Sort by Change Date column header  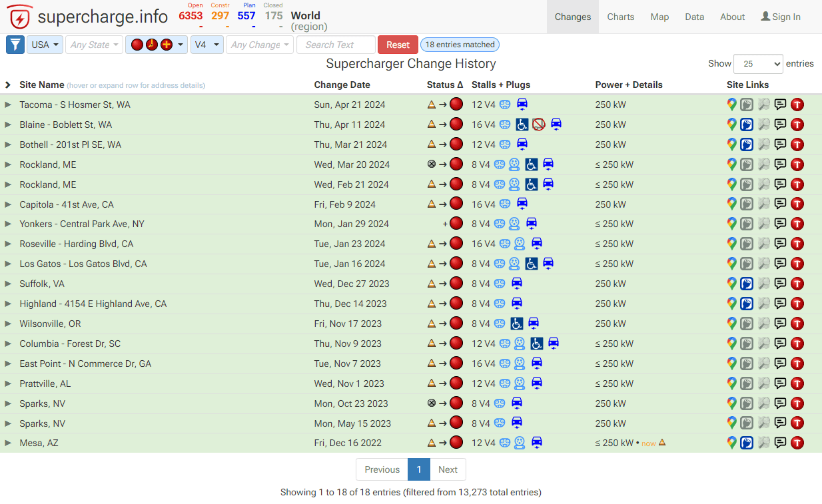coord(342,85)
